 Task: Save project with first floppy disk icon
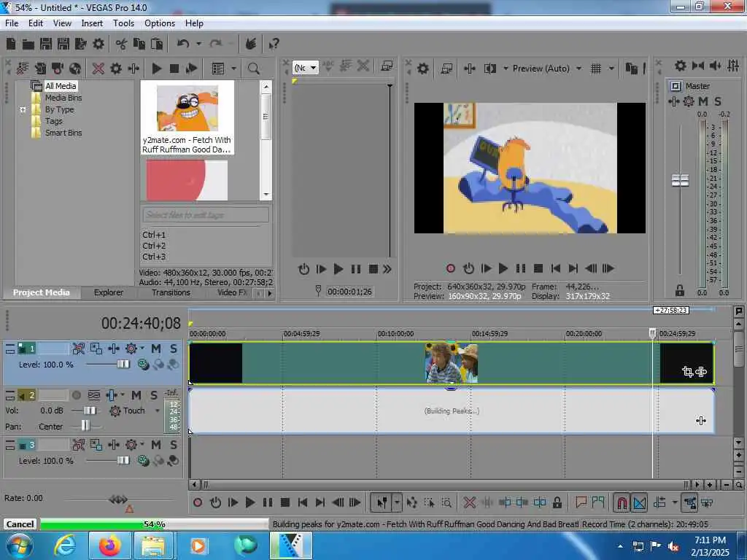tap(46, 44)
